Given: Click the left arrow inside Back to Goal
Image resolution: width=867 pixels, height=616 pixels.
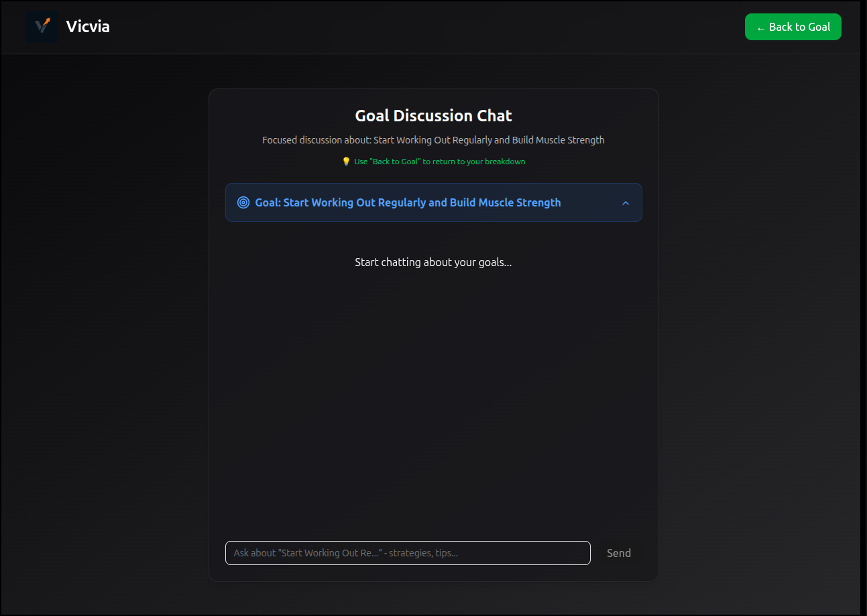Looking at the screenshot, I should (760, 27).
